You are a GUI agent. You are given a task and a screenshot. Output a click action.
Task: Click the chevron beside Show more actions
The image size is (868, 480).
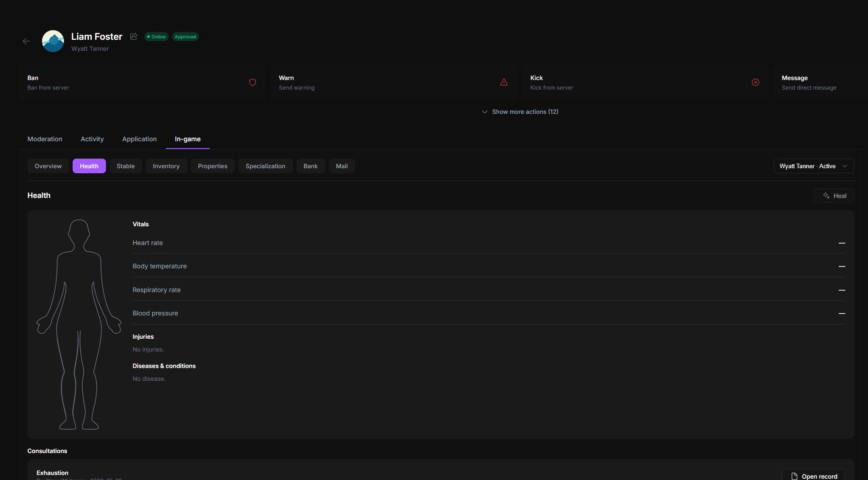click(485, 112)
